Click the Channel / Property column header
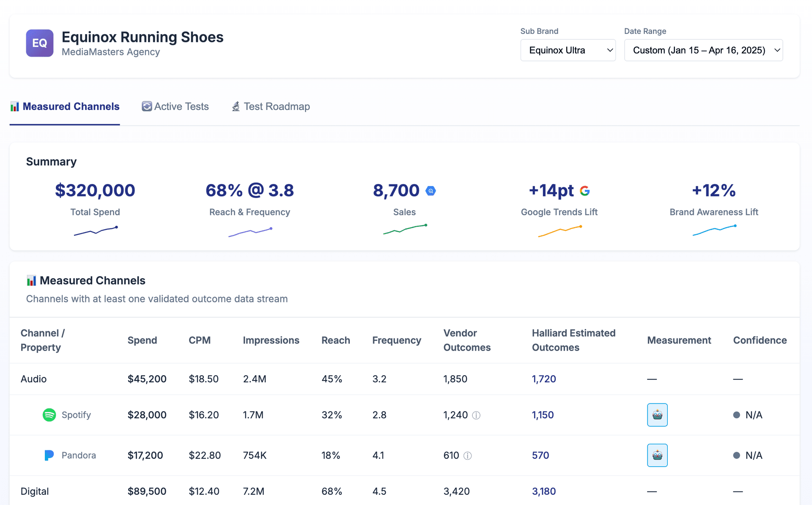This screenshot has height=505, width=812. click(x=43, y=340)
